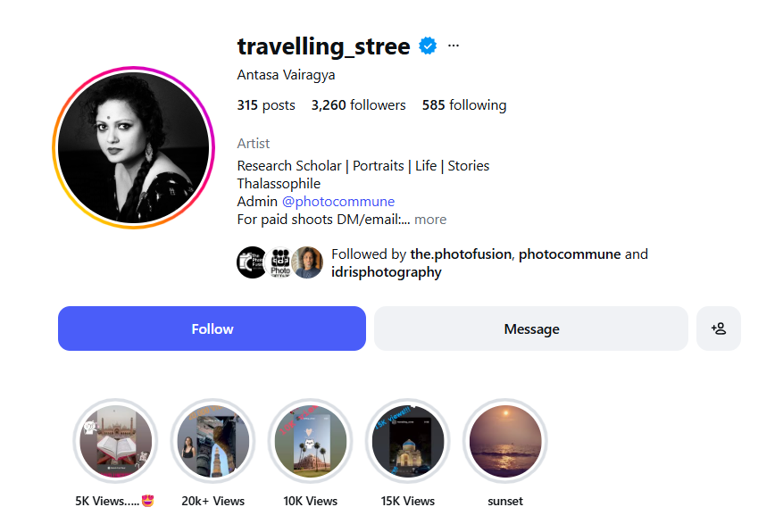Click the add-person suggestions icon button
Viewport: 783px width, 532px height.
[x=719, y=328]
